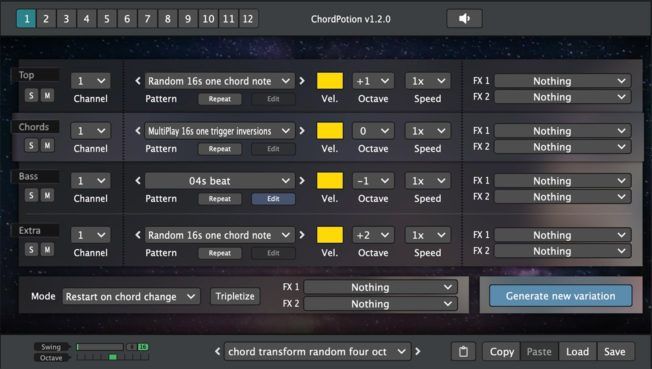Toggle Repeat for Extra pattern

pyautogui.click(x=220, y=253)
